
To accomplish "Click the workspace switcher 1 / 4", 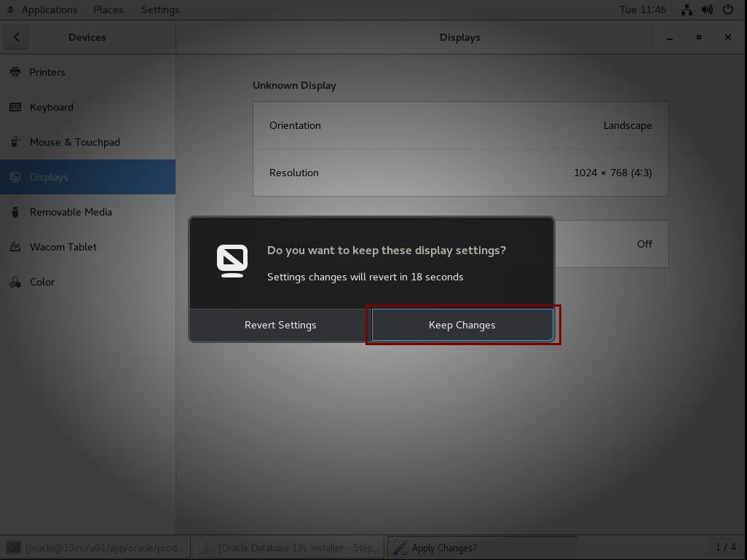I will click(725, 547).
